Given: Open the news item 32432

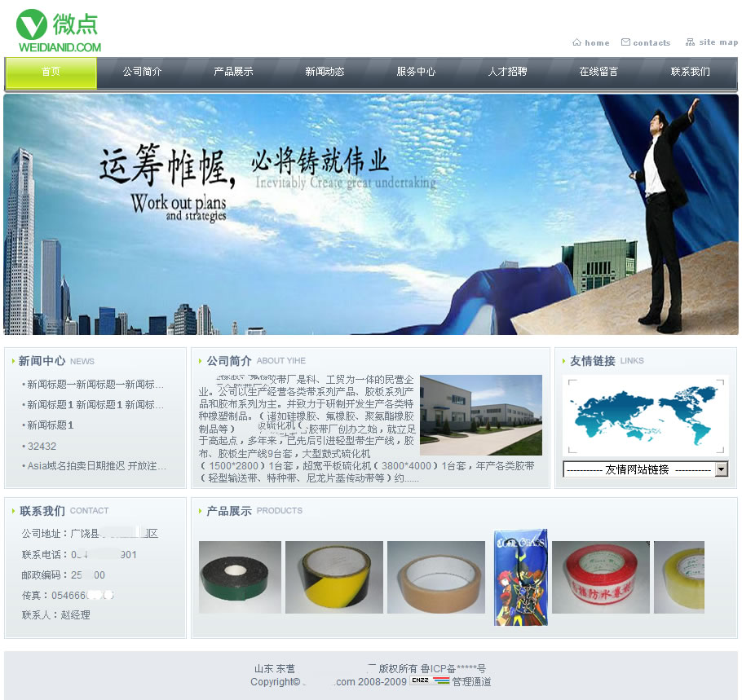Looking at the screenshot, I should pyautogui.click(x=42, y=446).
